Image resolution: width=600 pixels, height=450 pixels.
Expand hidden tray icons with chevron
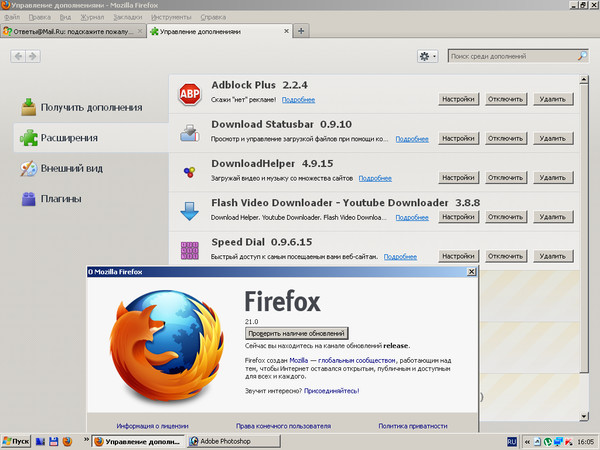coord(527,442)
